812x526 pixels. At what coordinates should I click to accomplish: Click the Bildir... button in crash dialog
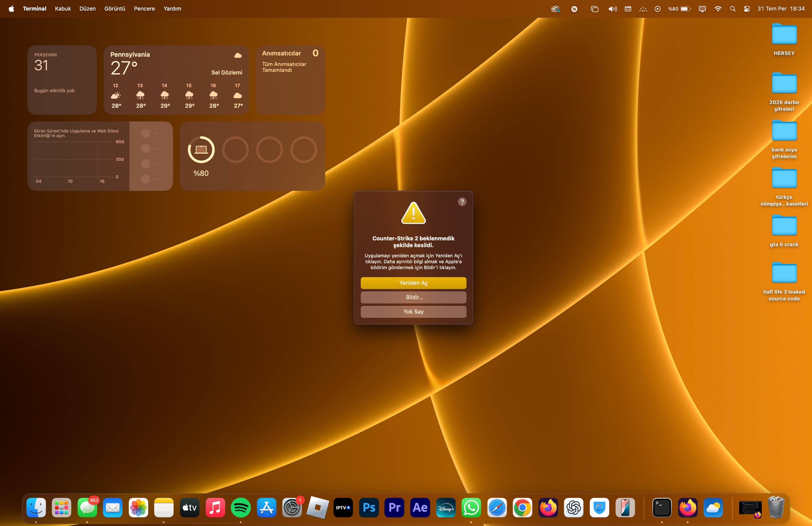413,297
